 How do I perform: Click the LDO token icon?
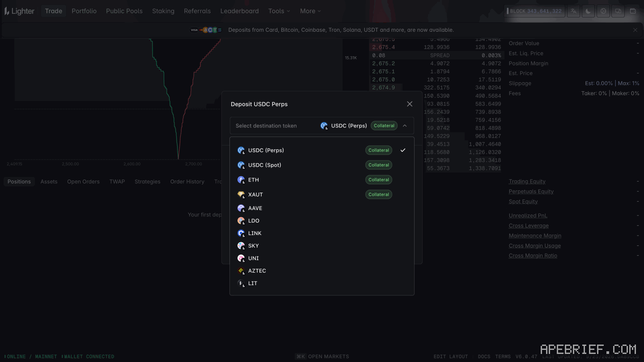(x=241, y=221)
